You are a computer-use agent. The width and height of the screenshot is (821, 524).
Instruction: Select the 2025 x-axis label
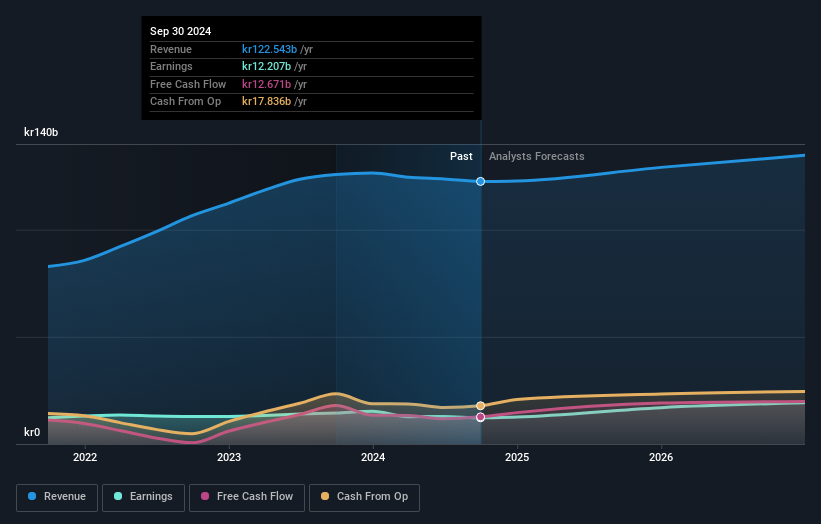517,457
